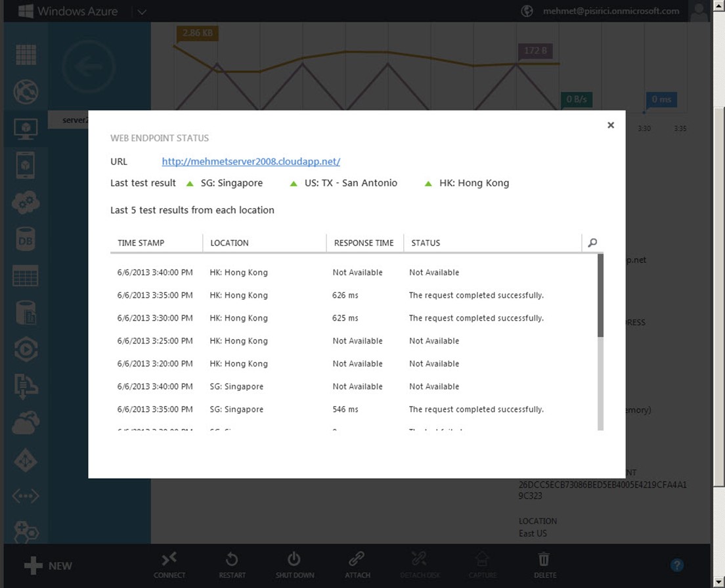This screenshot has height=588, width=725.
Task: Open the SQL Databases DB icon in sidebar
Action: coord(26,239)
